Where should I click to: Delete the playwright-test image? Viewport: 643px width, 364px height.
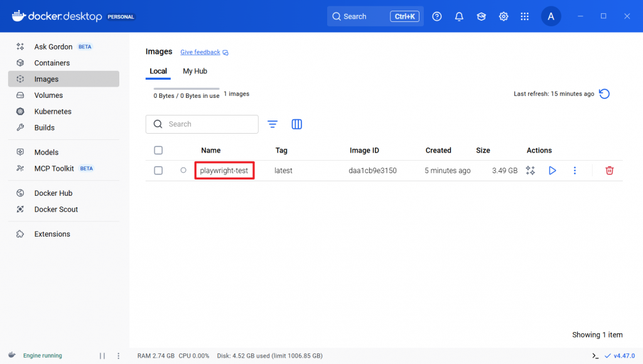[x=609, y=171]
